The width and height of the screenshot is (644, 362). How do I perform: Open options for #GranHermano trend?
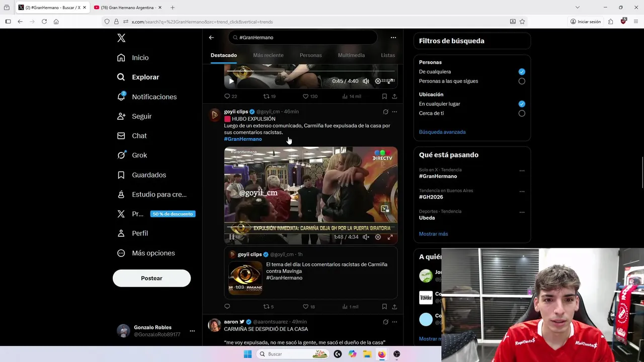point(522,171)
